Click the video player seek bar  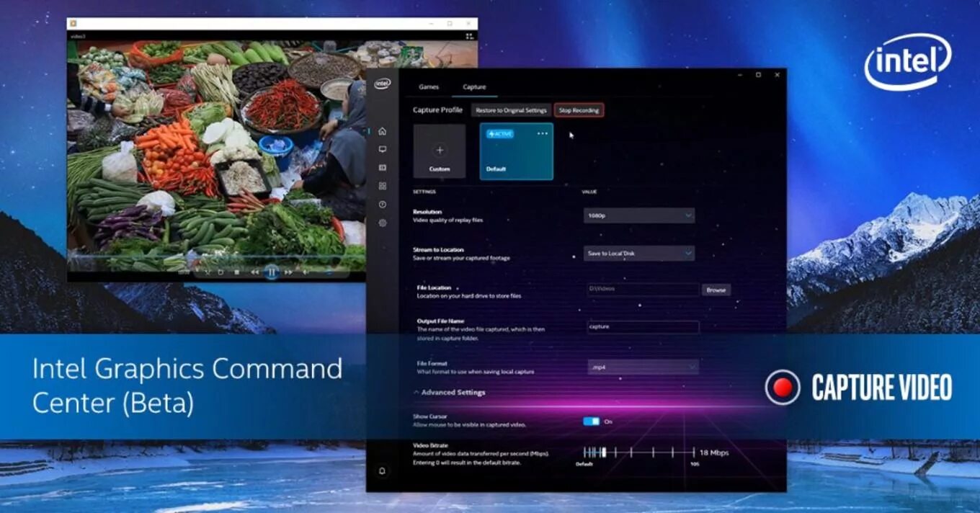tap(216, 256)
